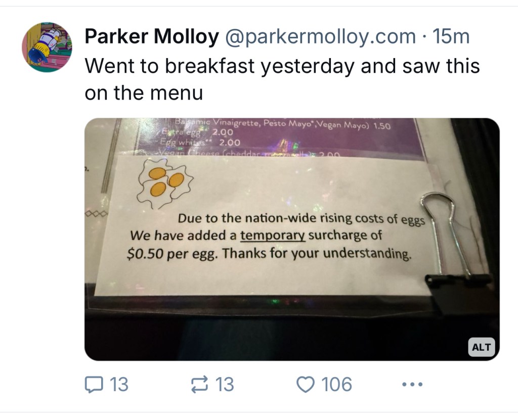Click the 106 likes count
The image size is (518, 420).
[x=337, y=385]
